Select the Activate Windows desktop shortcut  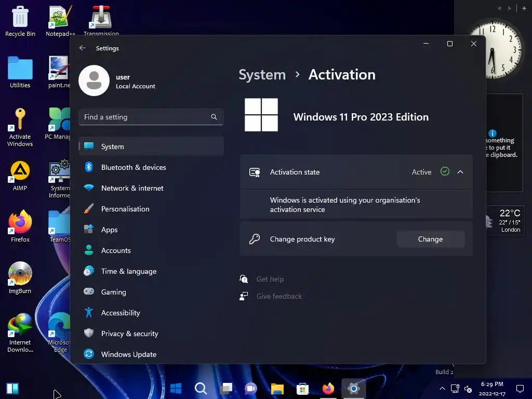(x=20, y=128)
